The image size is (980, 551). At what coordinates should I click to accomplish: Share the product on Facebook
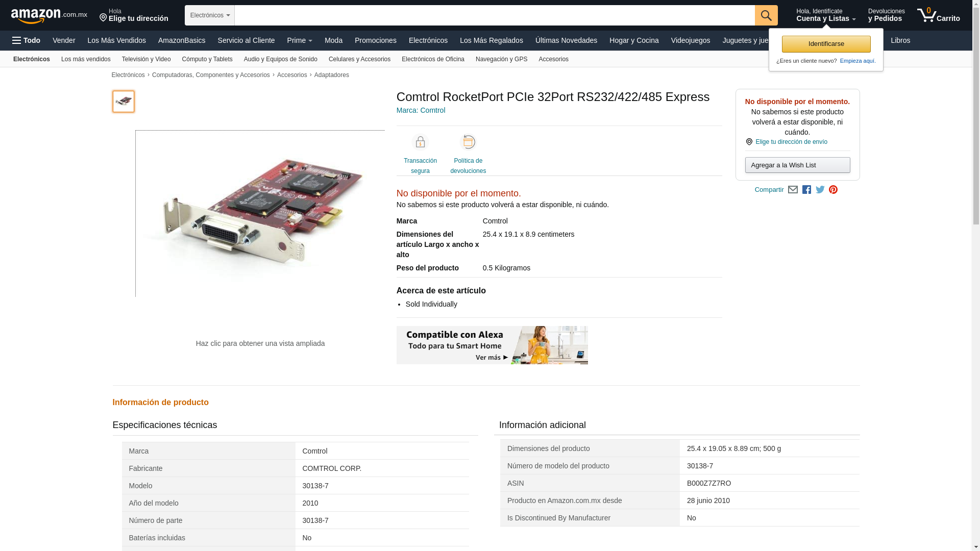coord(806,190)
